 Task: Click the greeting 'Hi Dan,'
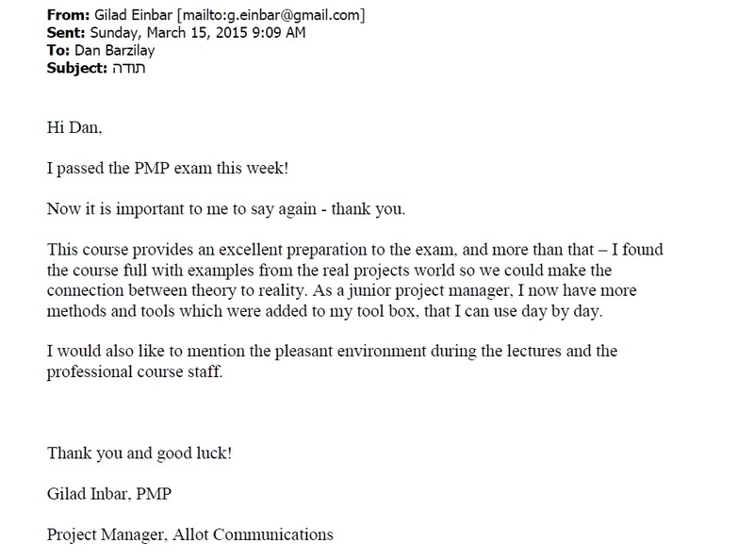(x=74, y=127)
